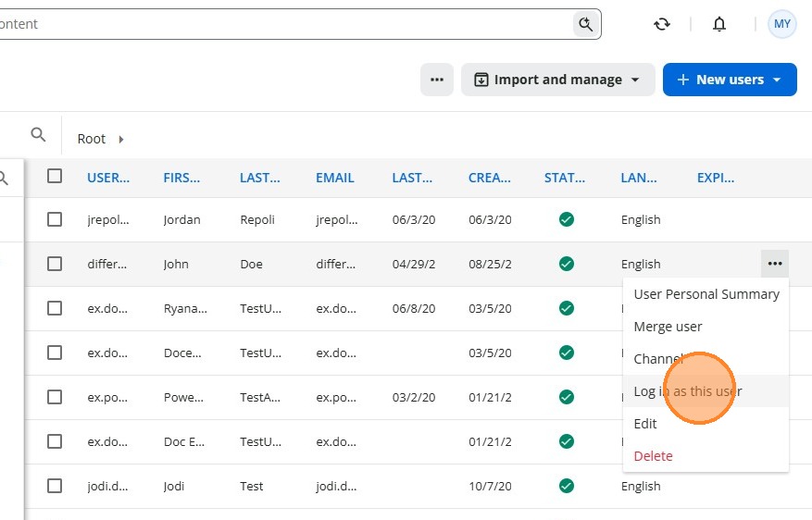Toggle the select-all checkbox in header

coord(55,176)
